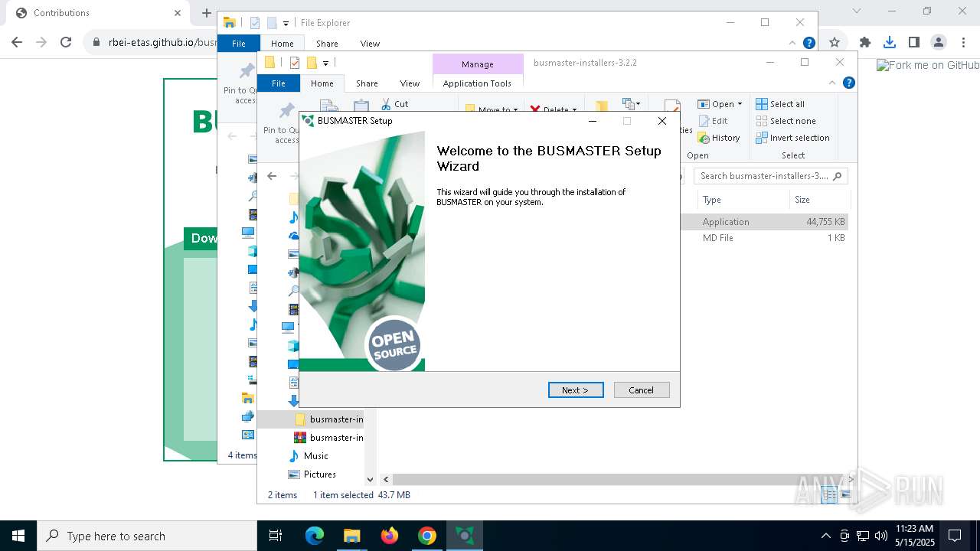Click Select all in the ribbon
The image size is (980, 551).
(780, 104)
